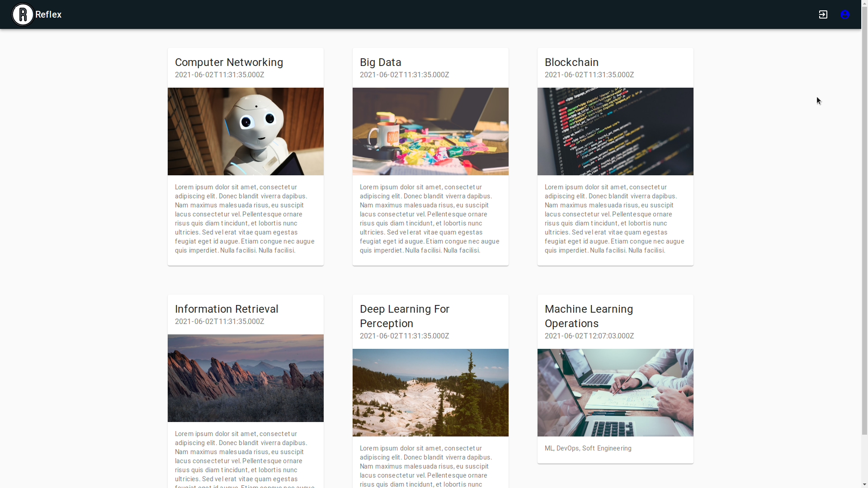Click the snowy forest landscape image

pyautogui.click(x=430, y=393)
